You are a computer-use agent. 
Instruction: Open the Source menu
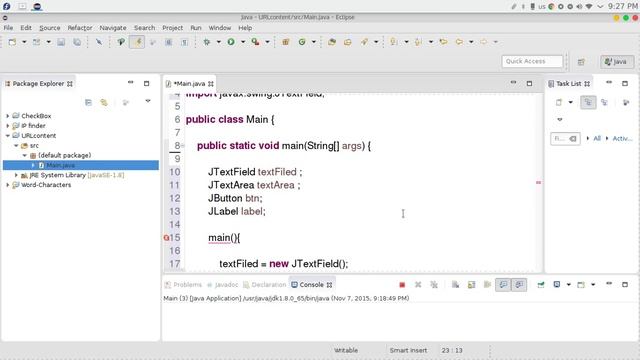(x=49, y=28)
